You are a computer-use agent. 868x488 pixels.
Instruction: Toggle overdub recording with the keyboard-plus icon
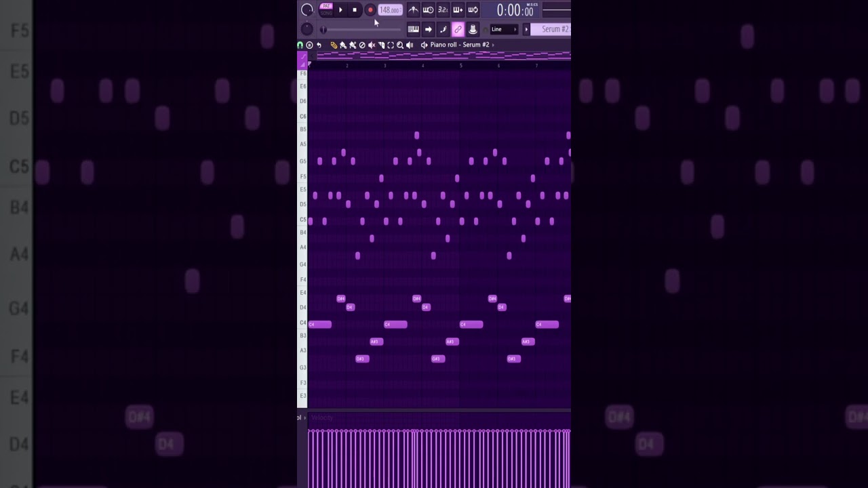pyautogui.click(x=458, y=10)
